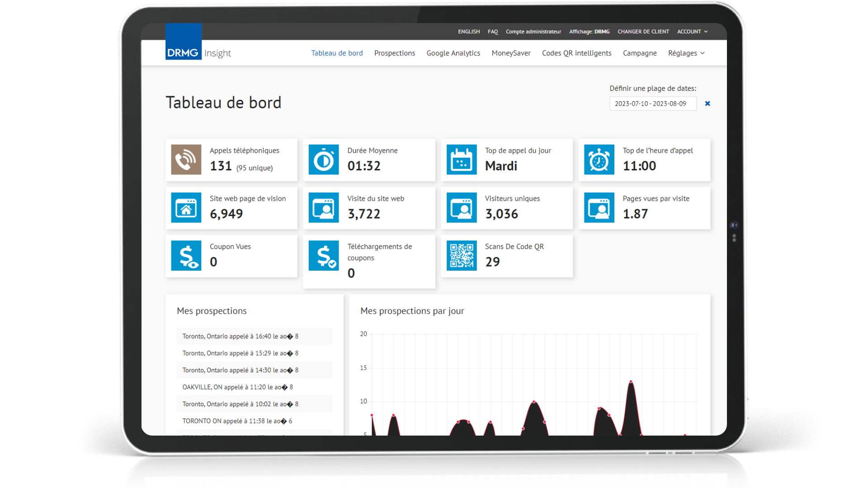Click the Scans De Code QR icon
The image size is (868, 488).
pyautogui.click(x=462, y=255)
